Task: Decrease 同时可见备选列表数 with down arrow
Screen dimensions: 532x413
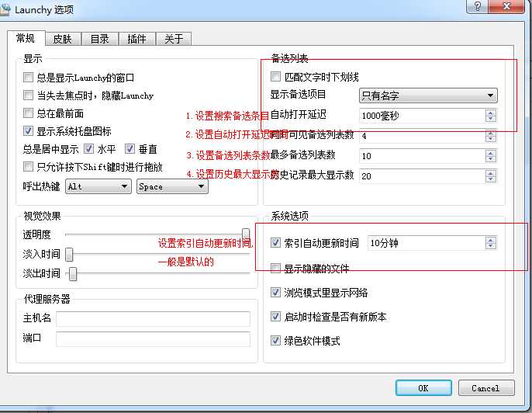Action: click(491, 139)
